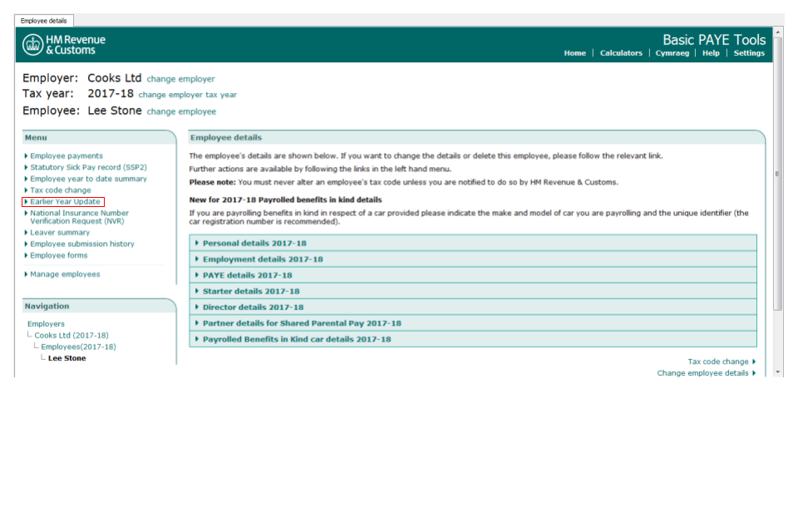Open Calculators in the top navigation
The image size is (798, 532).
(x=621, y=53)
